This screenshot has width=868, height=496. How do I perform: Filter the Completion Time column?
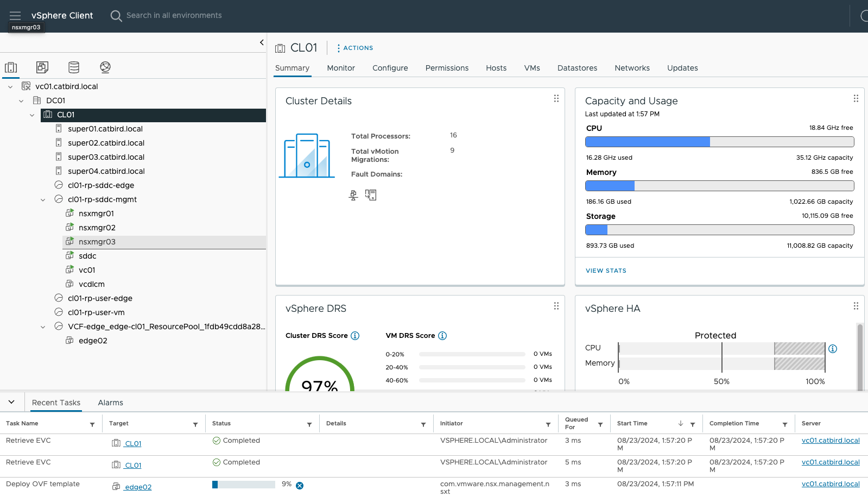pos(785,424)
